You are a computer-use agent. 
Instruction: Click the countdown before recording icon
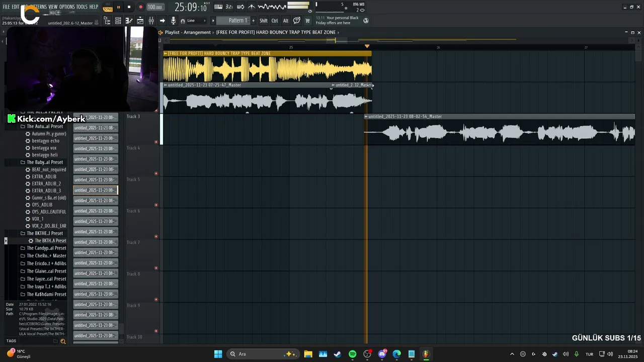(x=229, y=7)
